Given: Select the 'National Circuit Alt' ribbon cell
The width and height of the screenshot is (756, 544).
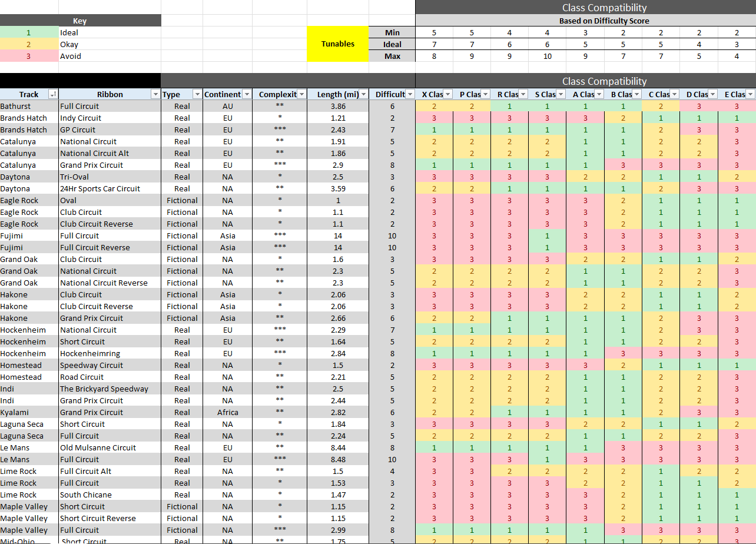Looking at the screenshot, I should tap(110, 153).
